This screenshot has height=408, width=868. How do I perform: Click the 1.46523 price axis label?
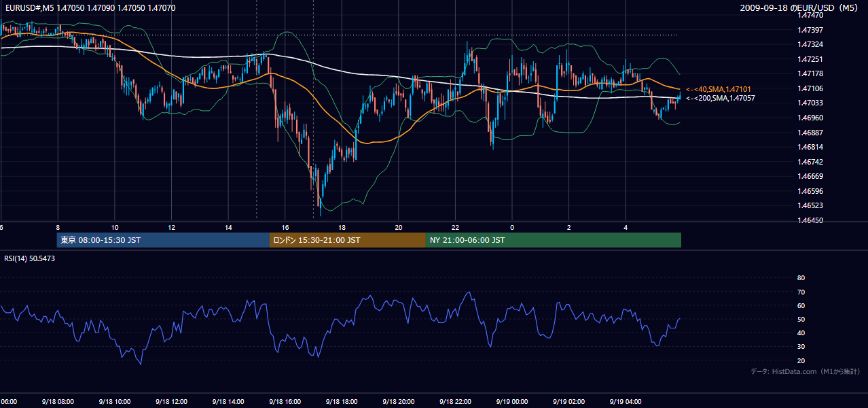tap(810, 205)
